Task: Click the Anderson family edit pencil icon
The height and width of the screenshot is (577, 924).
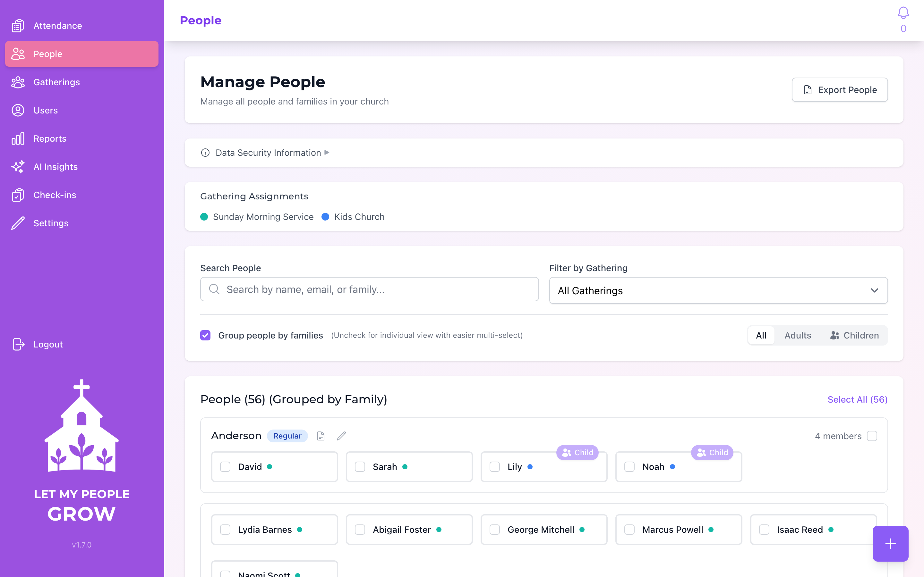Action: 341,436
